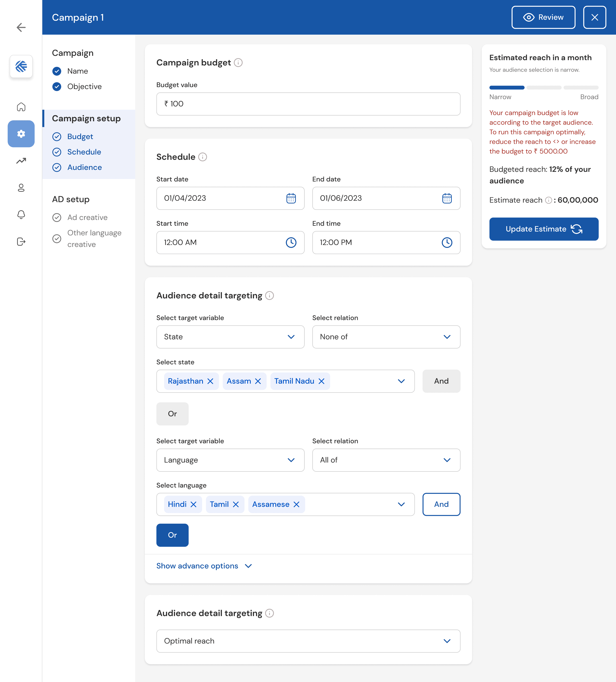Click grey And button beside state selector
Image resolution: width=616 pixels, height=682 pixels.
point(441,381)
